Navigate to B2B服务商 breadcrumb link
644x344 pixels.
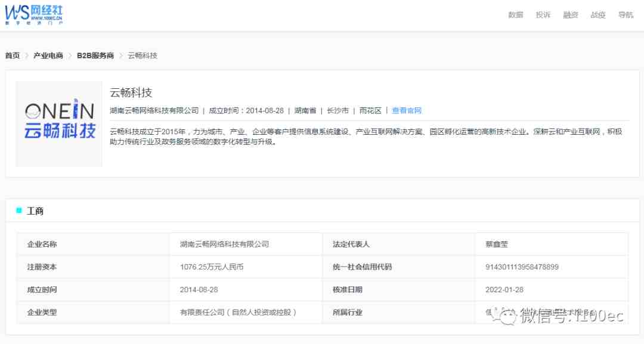pyautogui.click(x=95, y=55)
